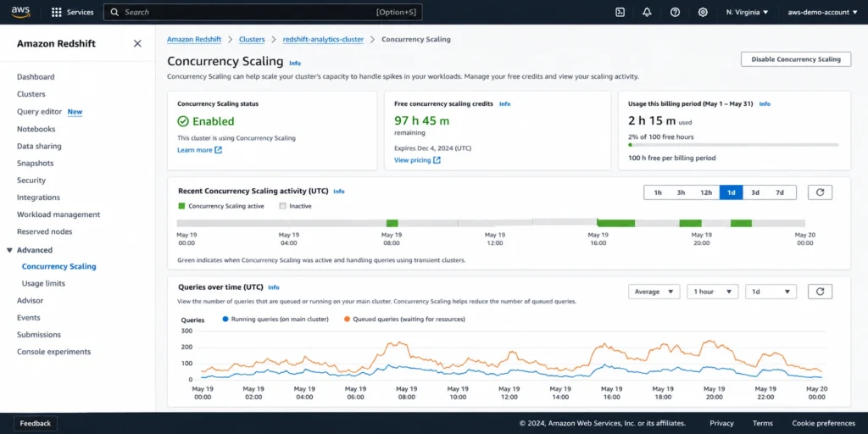The image size is (868, 434).
Task: Select the 1d activity time range
Action: pos(732,192)
